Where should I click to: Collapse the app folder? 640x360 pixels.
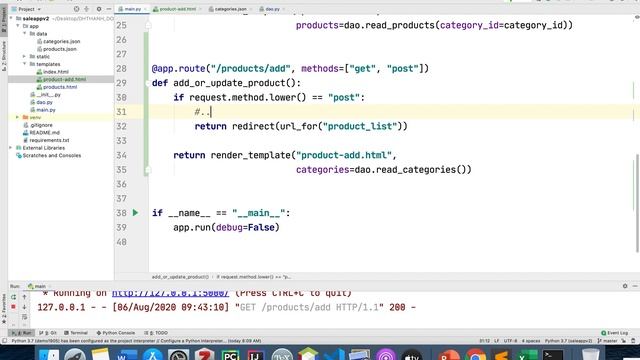click(18, 26)
